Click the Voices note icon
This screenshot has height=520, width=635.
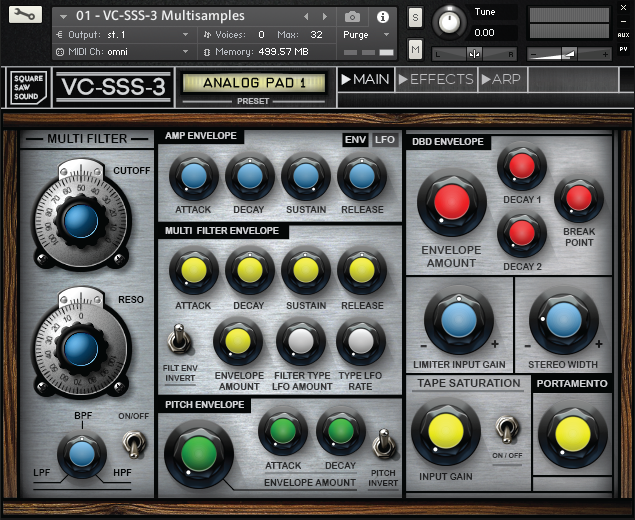(x=207, y=35)
